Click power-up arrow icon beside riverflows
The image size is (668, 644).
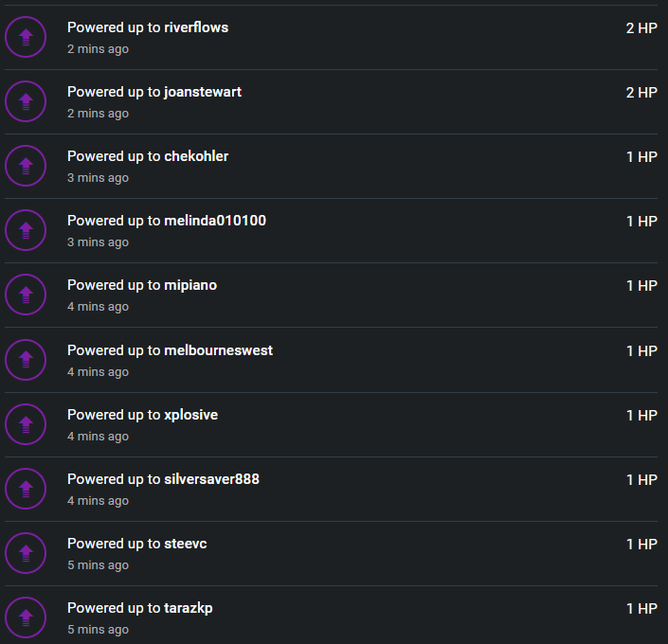coord(26,37)
